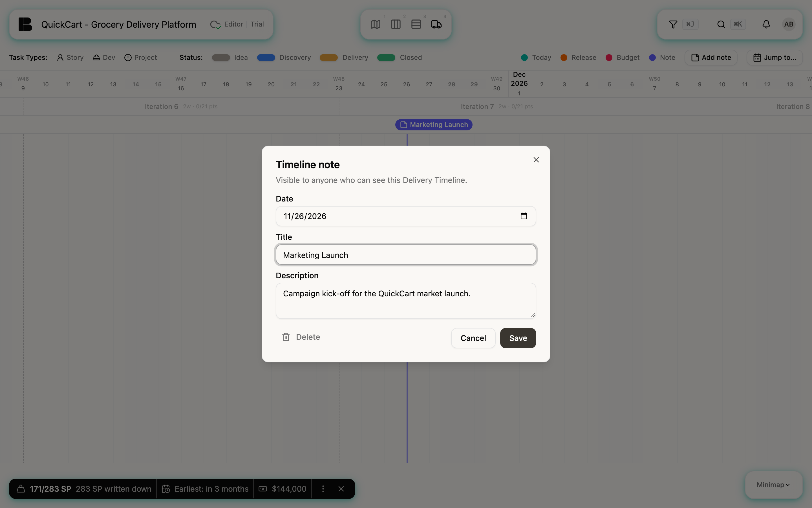Toggle the Dev task type filter
Viewport: 812px width, 508px height.
tap(104, 58)
